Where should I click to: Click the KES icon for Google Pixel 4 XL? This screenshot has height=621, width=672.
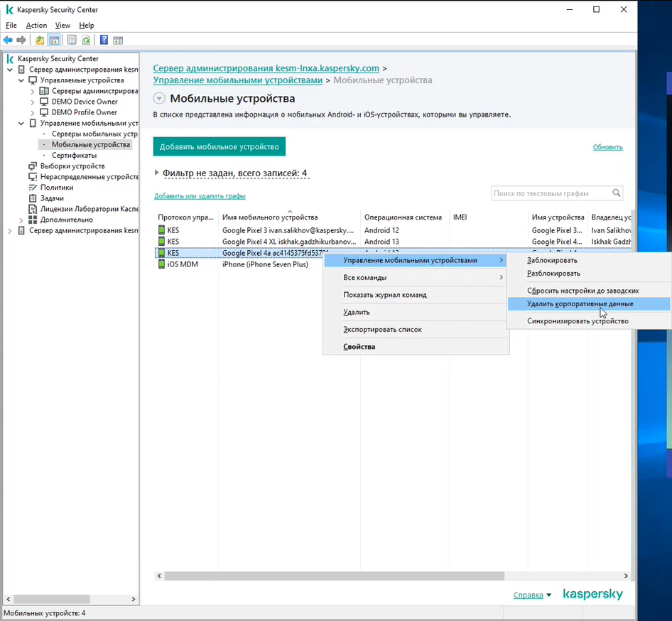[x=161, y=242]
